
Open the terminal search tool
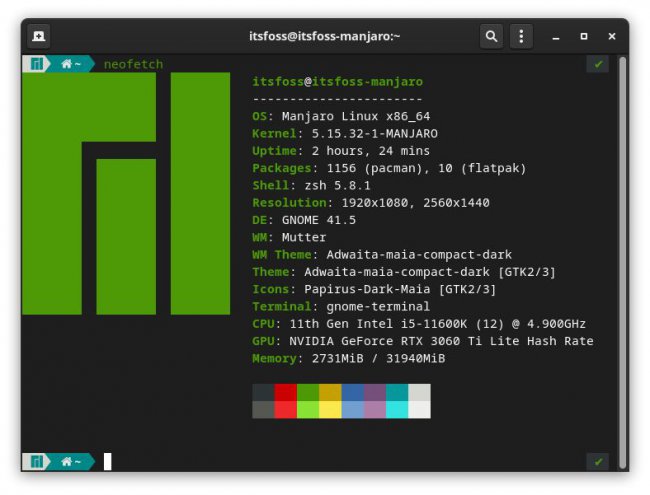click(491, 36)
